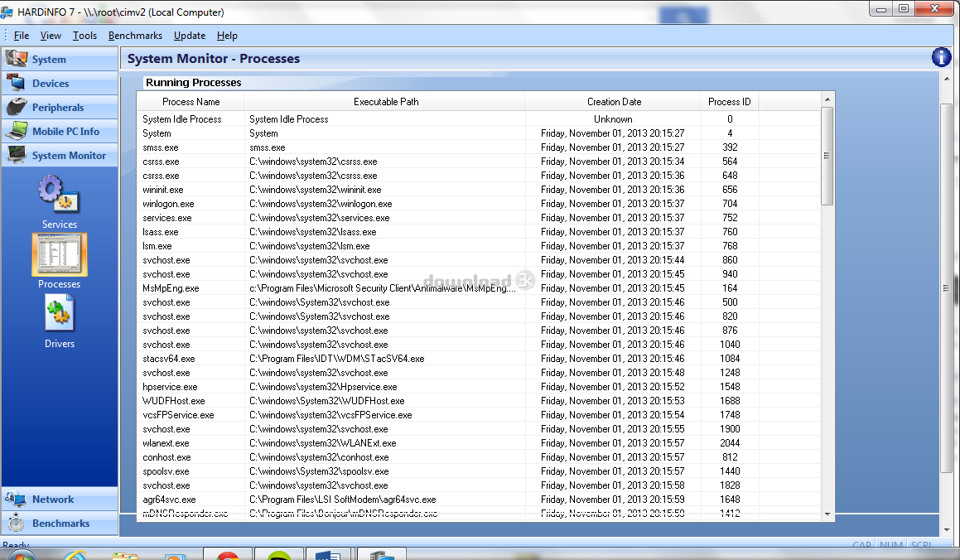Select wlanext.exe in the Process Name column

pos(166,443)
